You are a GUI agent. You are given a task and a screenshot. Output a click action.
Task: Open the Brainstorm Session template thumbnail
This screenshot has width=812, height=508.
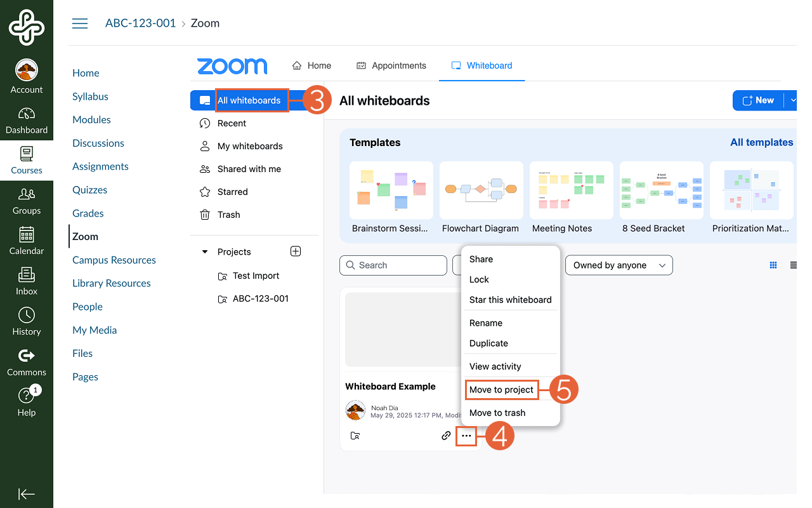(391, 190)
